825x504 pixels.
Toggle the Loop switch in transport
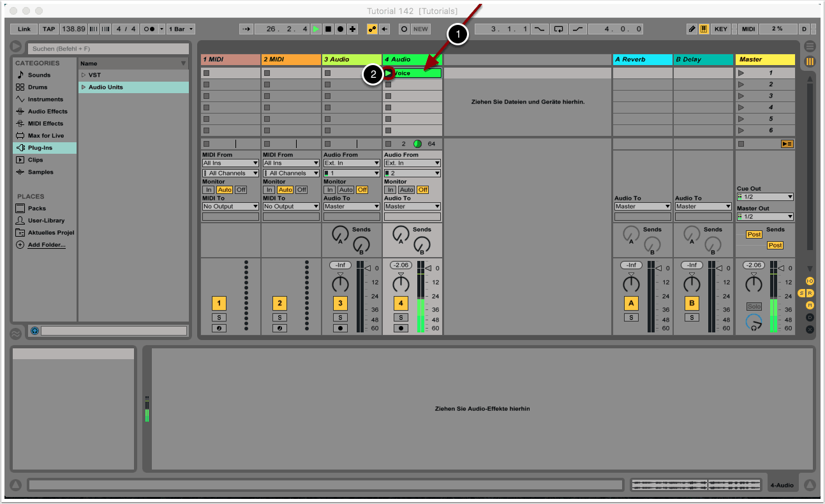pos(559,29)
